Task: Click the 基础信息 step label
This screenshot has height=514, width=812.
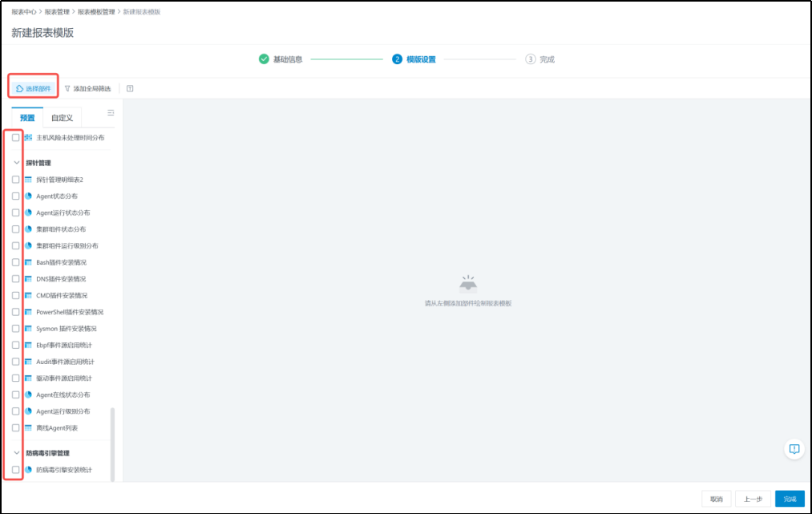Action: (288, 59)
